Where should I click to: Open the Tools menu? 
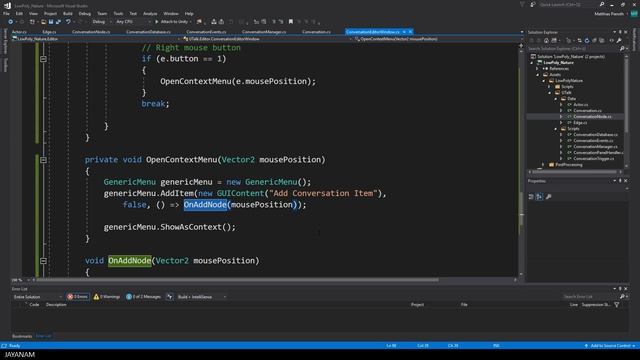(x=118, y=13)
